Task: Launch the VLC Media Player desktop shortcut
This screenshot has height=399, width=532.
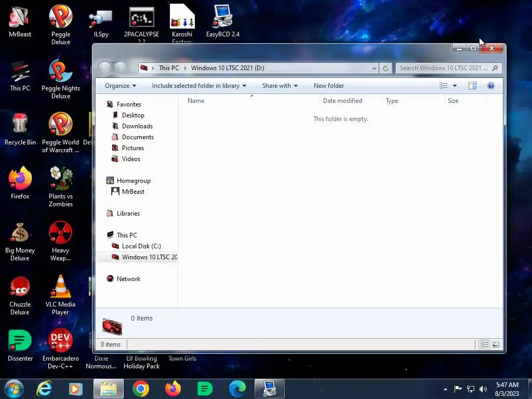Action: (60, 295)
